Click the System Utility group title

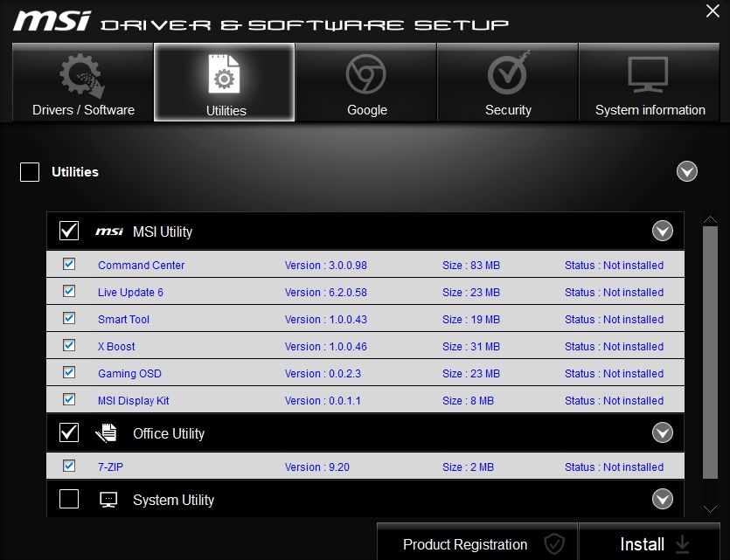pyautogui.click(x=173, y=500)
